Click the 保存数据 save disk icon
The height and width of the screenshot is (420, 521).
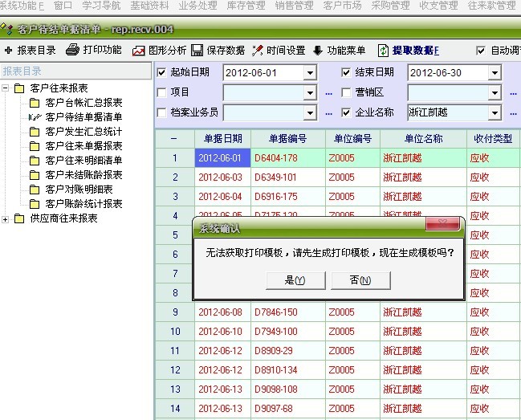click(197, 50)
